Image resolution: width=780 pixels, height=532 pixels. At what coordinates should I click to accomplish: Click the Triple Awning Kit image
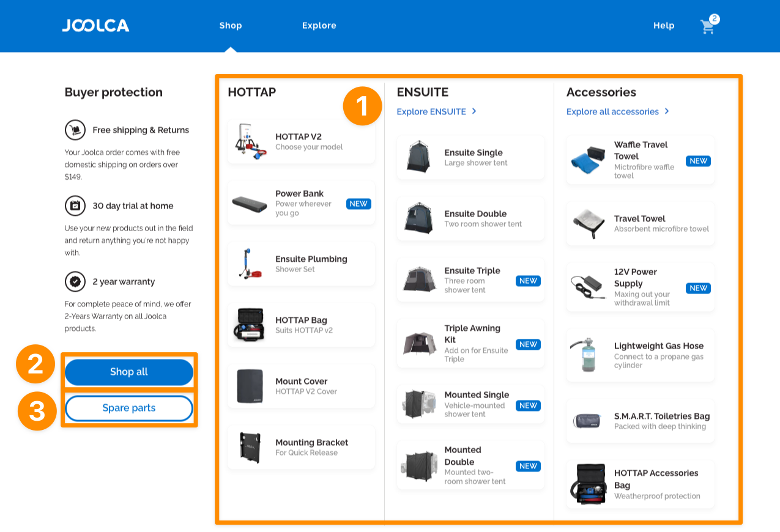[419, 343]
